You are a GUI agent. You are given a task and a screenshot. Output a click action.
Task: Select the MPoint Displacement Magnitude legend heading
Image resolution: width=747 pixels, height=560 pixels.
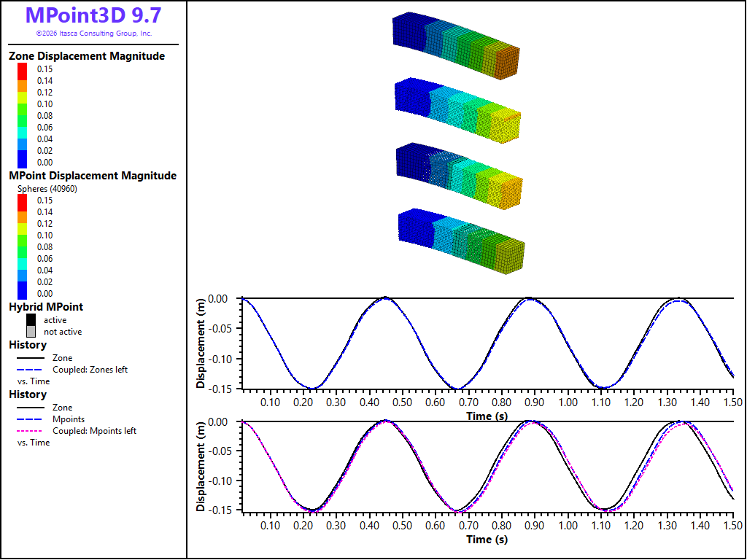click(93, 175)
